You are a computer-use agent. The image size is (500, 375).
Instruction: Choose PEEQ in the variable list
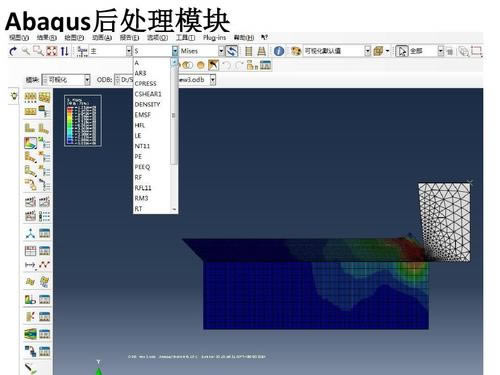pyautogui.click(x=142, y=167)
